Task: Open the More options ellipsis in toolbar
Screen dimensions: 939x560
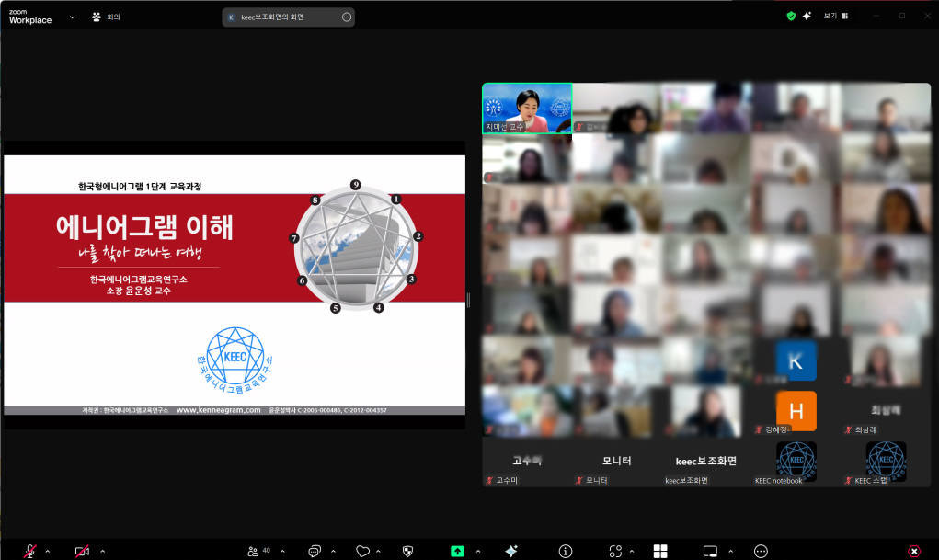Action: tap(761, 551)
